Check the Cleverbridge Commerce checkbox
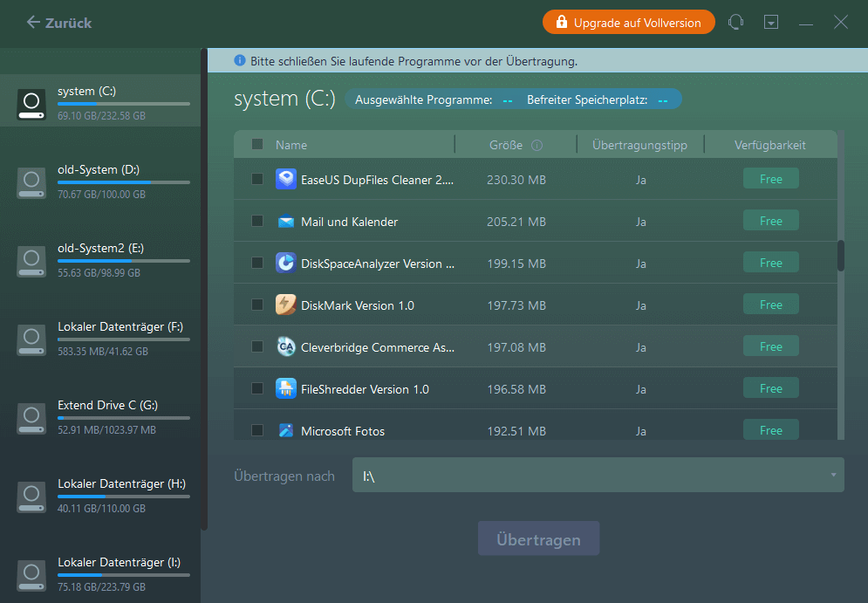The height and width of the screenshot is (603, 868). point(257,346)
